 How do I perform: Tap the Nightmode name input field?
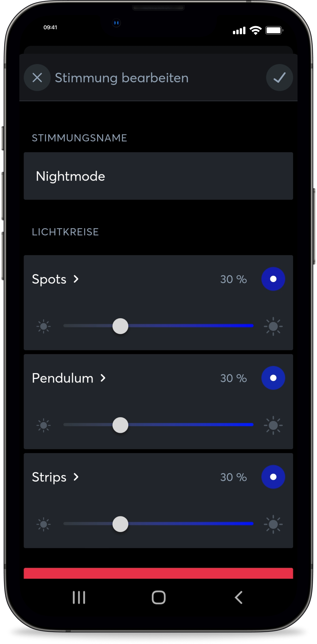(158, 176)
